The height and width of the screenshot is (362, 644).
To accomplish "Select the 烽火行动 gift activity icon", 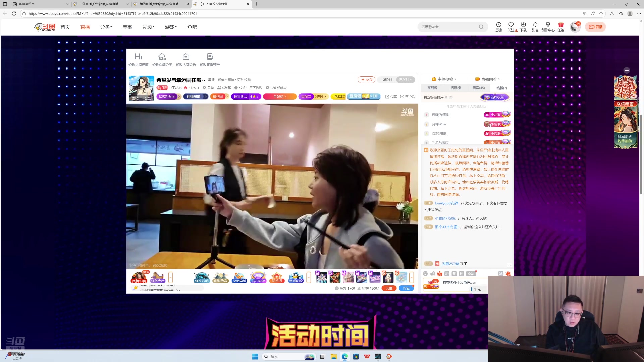I will (x=202, y=277).
